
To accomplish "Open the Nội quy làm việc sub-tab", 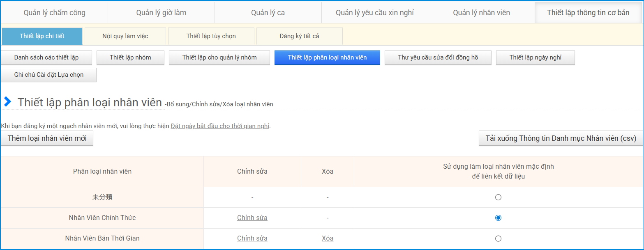I will pyautogui.click(x=125, y=36).
